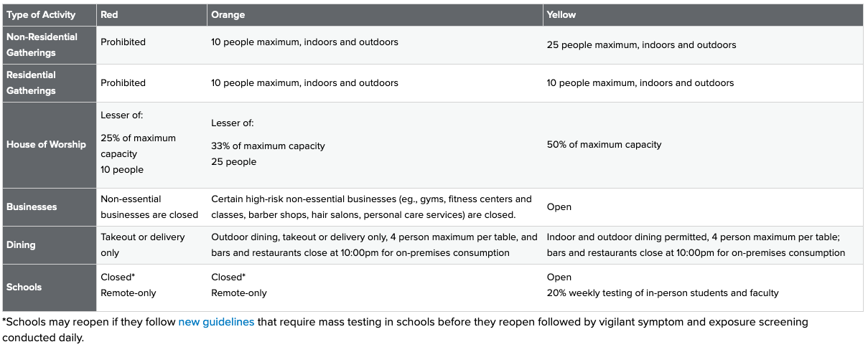
Task: Click the Yellow column header
Action: pos(561,15)
